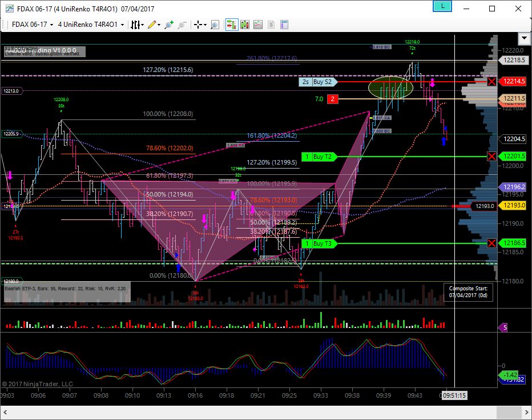Expand the drawing tools dropdown arrow
The image size is (532, 420).
click(x=159, y=25)
